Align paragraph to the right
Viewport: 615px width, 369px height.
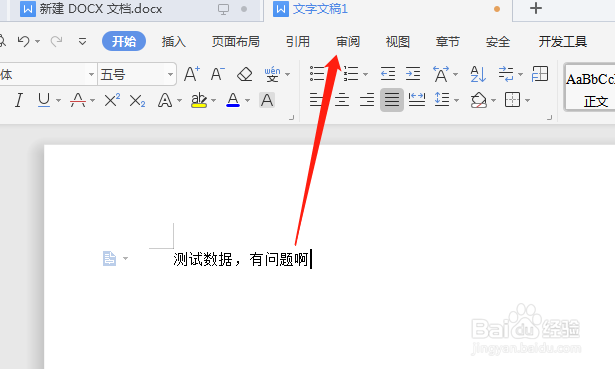(x=367, y=100)
